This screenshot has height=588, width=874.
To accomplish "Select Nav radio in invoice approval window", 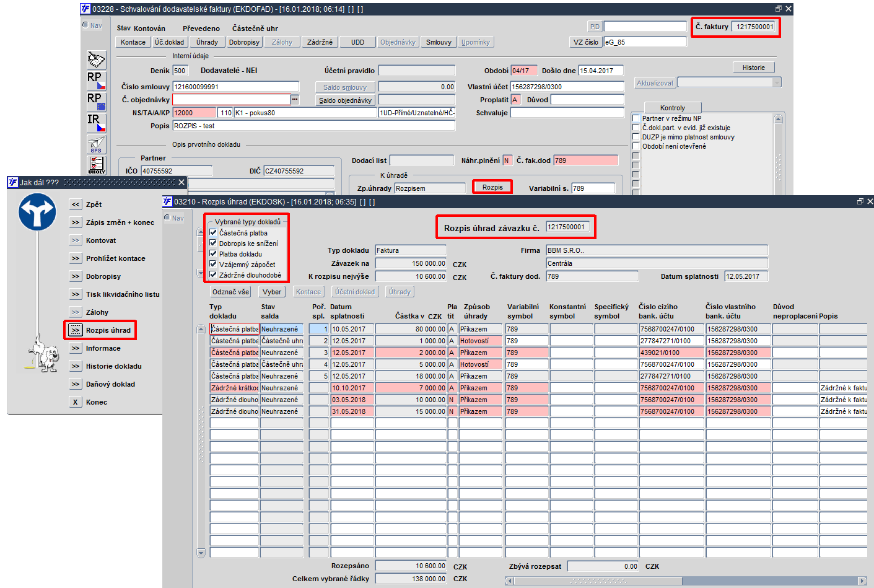I will (85, 25).
